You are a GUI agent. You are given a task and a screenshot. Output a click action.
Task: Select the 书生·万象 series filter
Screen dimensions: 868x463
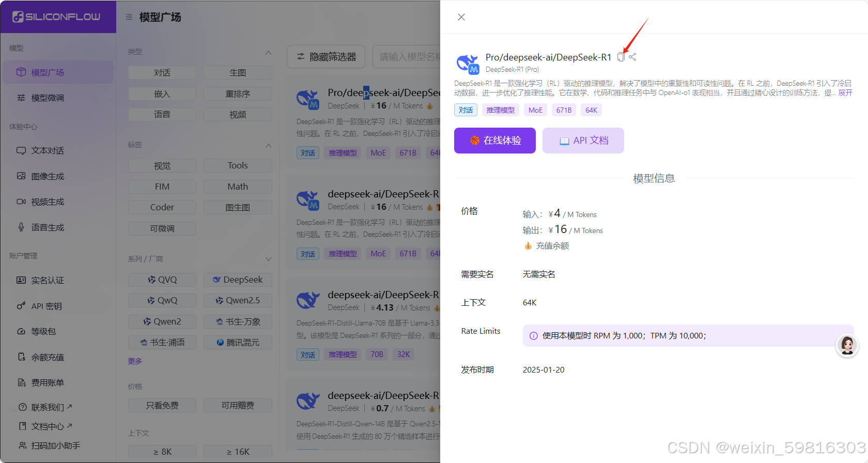tap(238, 321)
